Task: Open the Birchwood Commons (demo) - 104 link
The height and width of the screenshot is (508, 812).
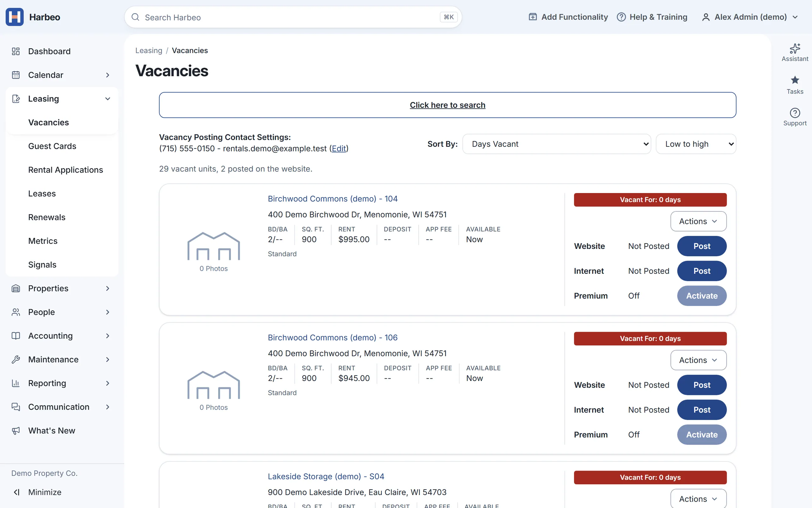Action: [332, 198]
